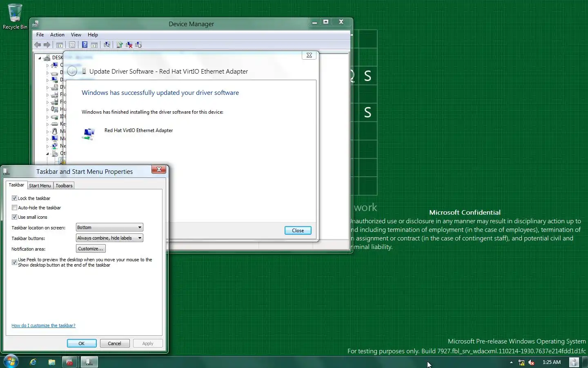Click 'Red Hat VirtIO Ethernet Adapter' device name text

click(x=138, y=130)
